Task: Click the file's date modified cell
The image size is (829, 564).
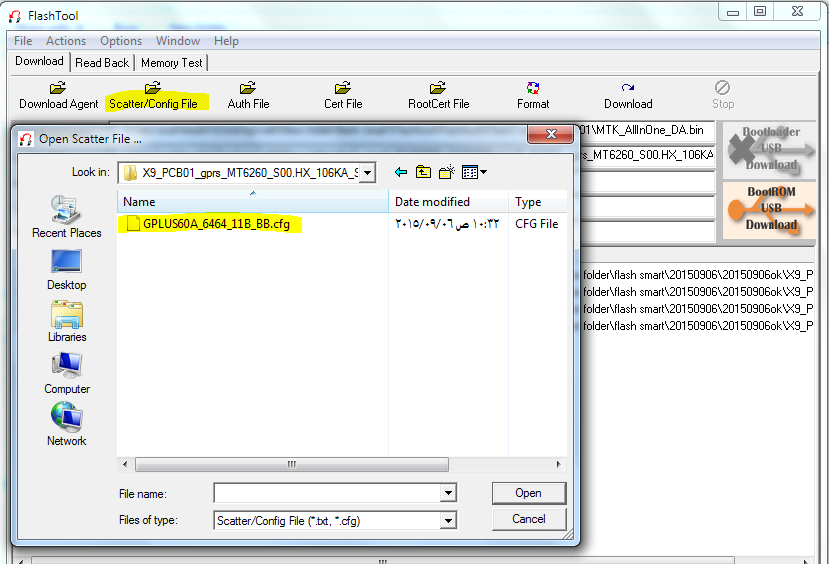Action: pyautogui.click(x=447, y=224)
